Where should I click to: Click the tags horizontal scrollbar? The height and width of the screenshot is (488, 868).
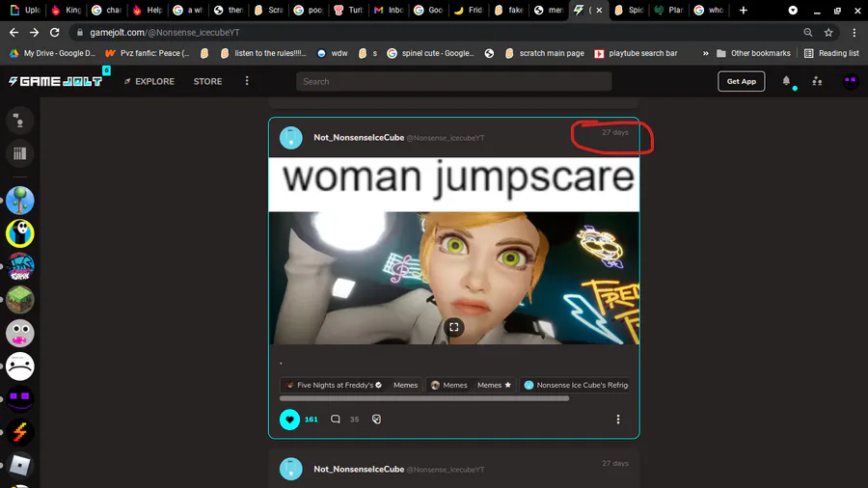[424, 398]
